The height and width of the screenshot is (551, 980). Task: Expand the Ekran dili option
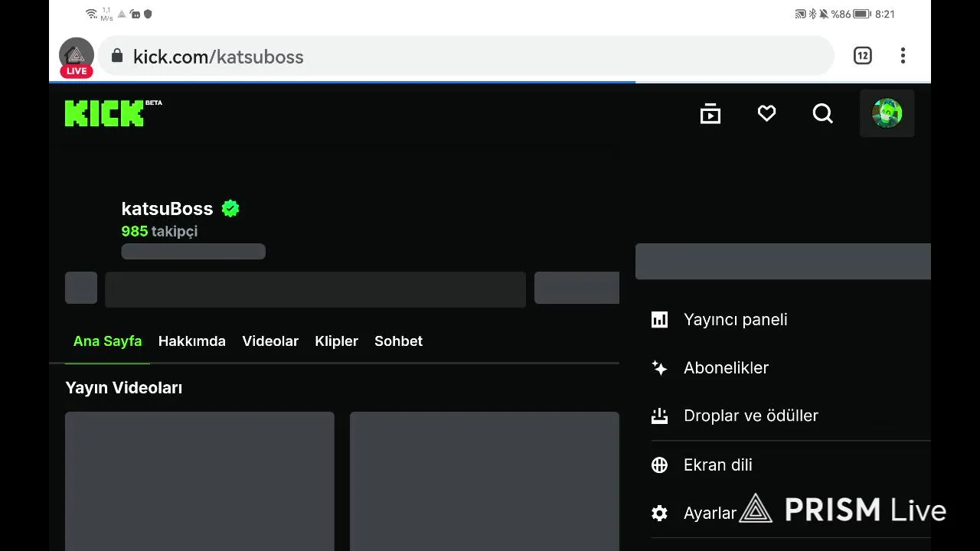click(x=717, y=465)
